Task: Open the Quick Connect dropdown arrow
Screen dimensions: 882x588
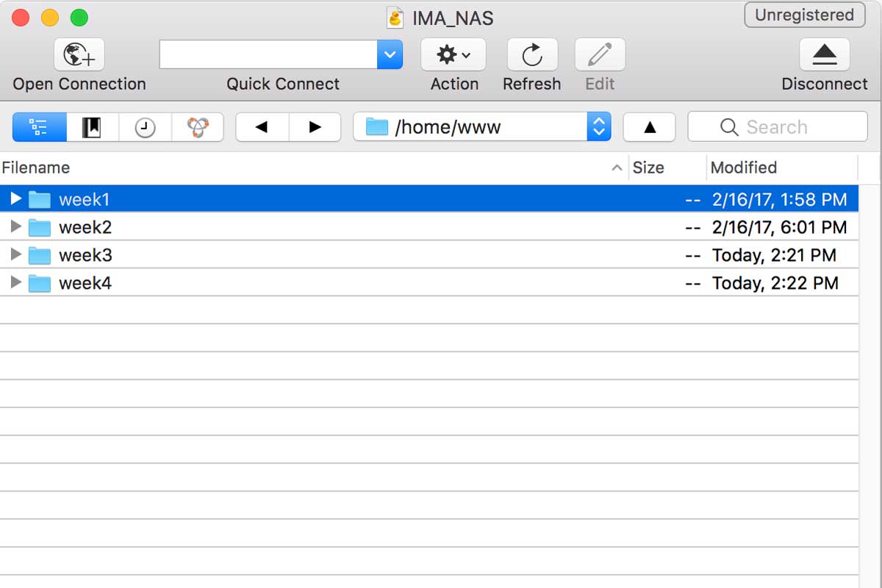Action: [x=390, y=54]
